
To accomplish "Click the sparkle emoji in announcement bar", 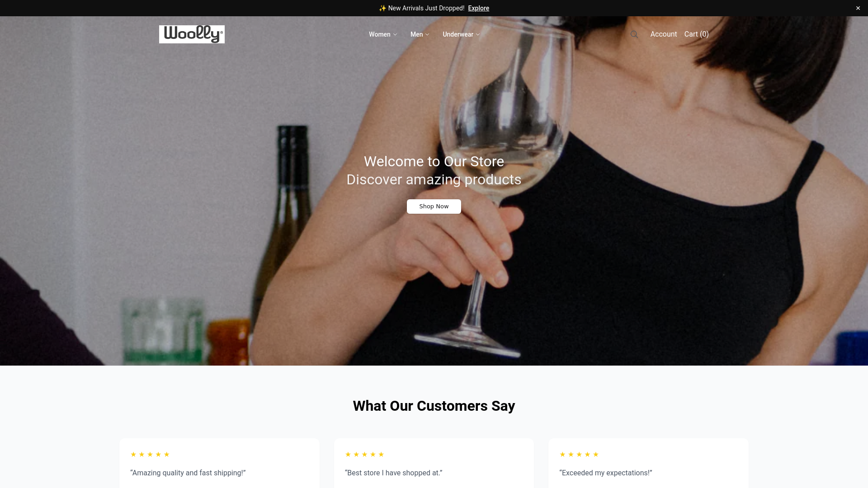I will pyautogui.click(x=382, y=8).
